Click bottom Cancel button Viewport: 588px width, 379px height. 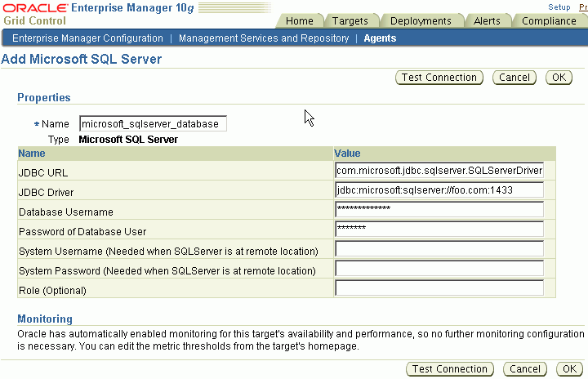point(524,369)
